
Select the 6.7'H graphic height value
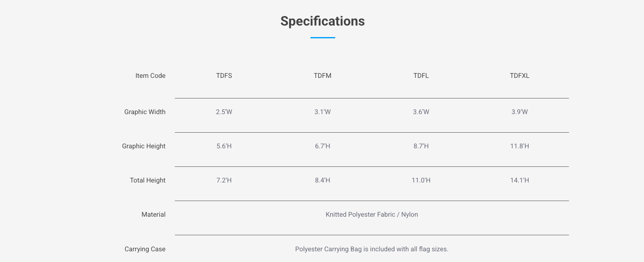point(322,146)
